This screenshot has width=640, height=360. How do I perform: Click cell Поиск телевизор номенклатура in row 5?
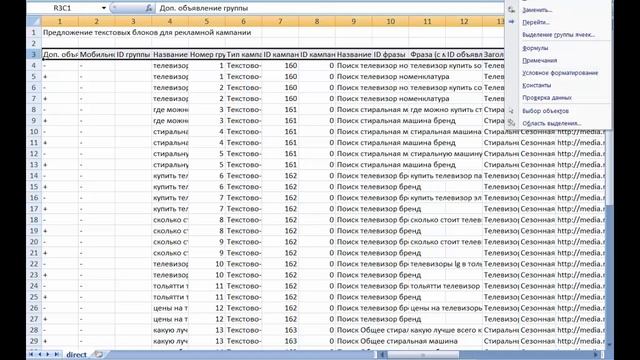pyautogui.click(x=393, y=76)
